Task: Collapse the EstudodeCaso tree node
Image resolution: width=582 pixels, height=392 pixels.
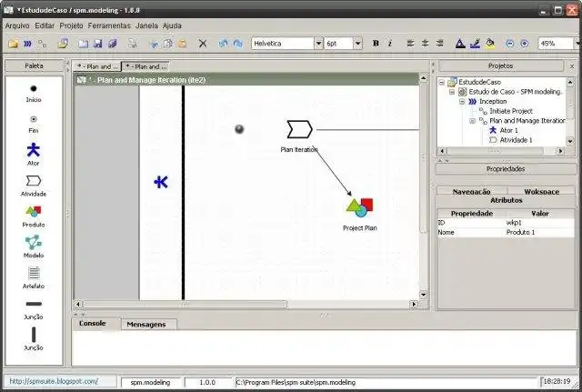Action: pos(442,82)
